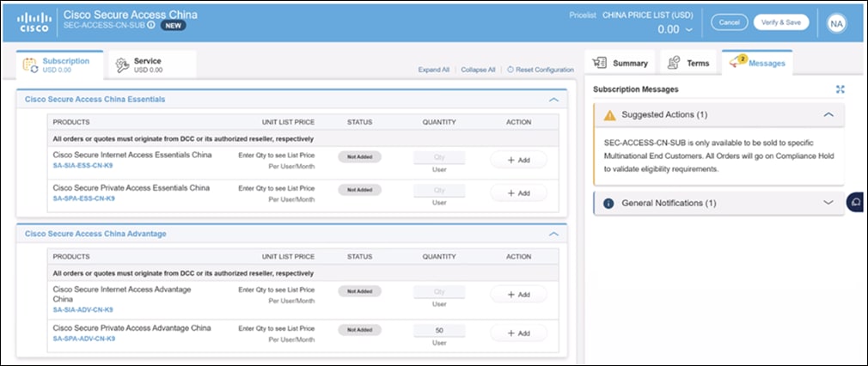Add Cisco Secure Internet Access Advantage China
868x366 pixels.
point(519,295)
